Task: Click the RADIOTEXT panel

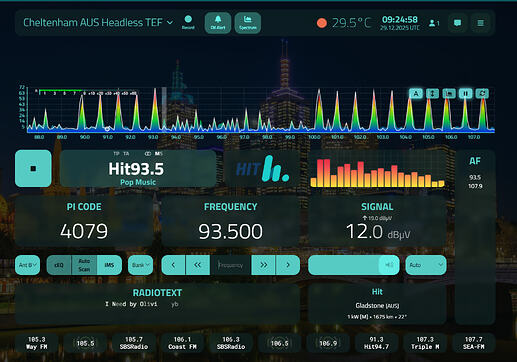Action: 157,304
